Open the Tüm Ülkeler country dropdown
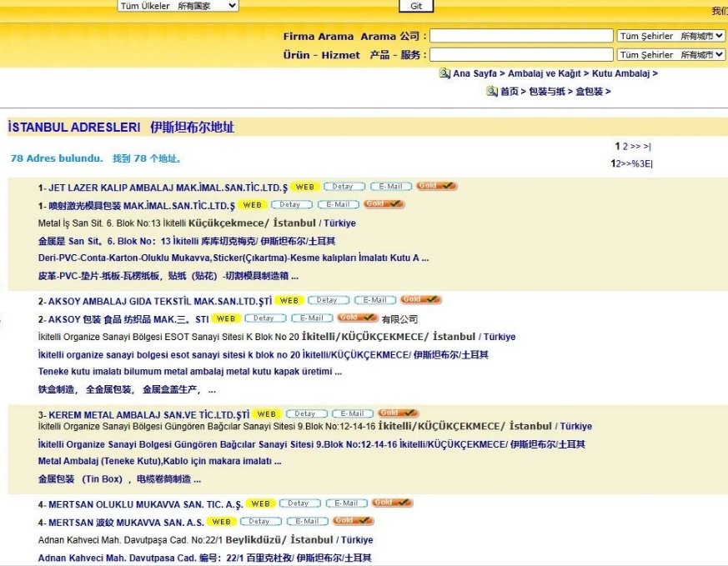The height and width of the screenshot is (566, 728). [178, 6]
